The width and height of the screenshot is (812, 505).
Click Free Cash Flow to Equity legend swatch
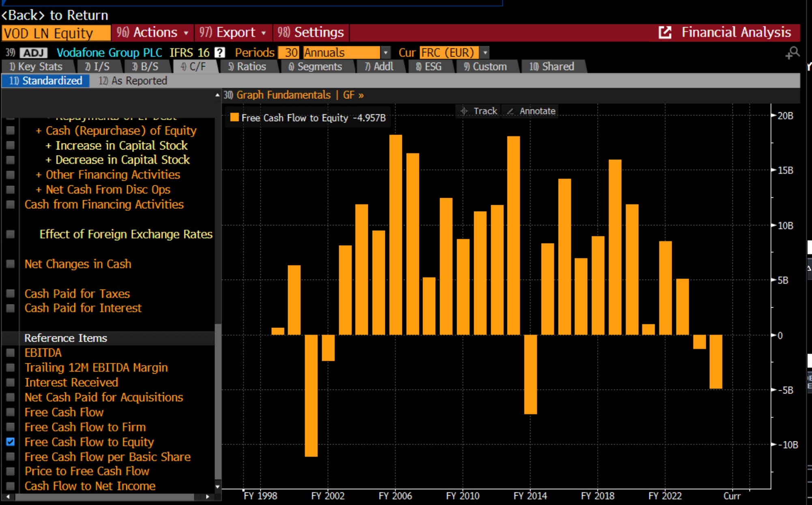[234, 118]
